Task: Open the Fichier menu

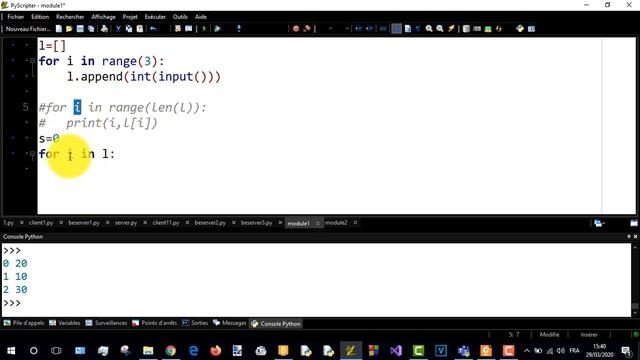Action: (16, 17)
